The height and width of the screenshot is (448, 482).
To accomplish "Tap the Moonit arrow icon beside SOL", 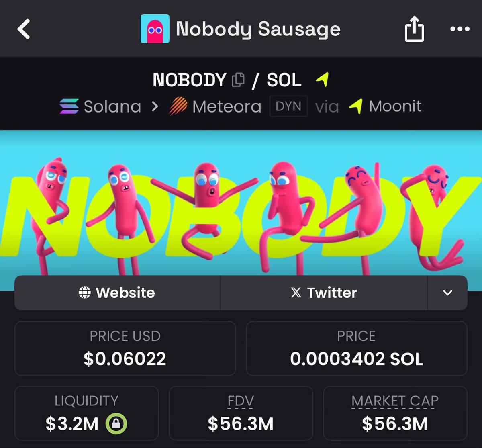I will pyautogui.click(x=322, y=79).
